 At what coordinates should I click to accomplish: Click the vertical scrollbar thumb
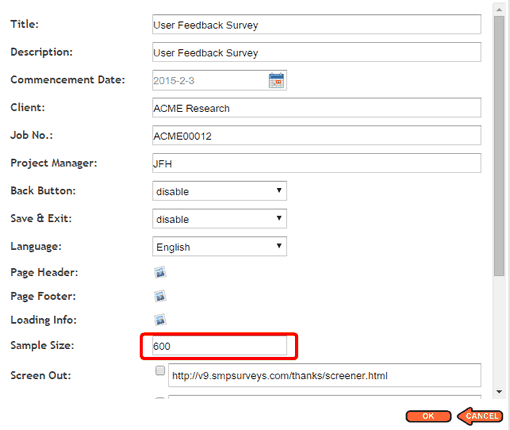(499, 146)
